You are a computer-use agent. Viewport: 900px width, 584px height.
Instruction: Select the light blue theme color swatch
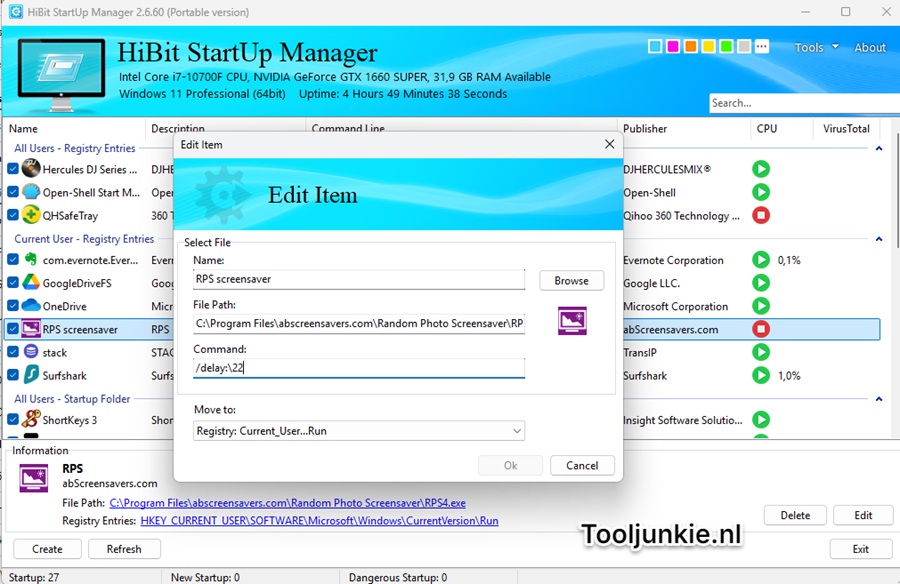pyautogui.click(x=655, y=47)
